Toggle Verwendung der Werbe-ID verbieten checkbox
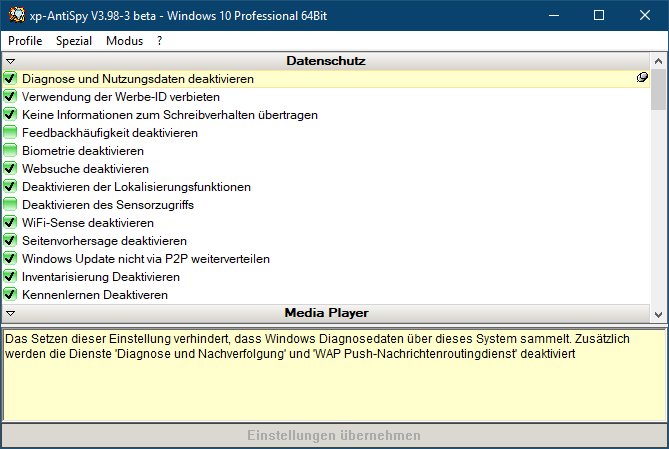The width and height of the screenshot is (669, 449). 10,96
